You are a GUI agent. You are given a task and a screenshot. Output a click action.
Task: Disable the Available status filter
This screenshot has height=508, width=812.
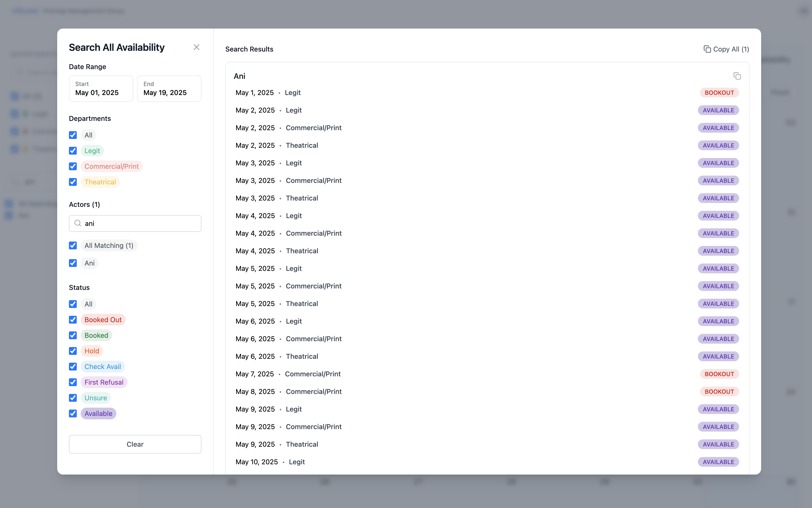pos(73,413)
